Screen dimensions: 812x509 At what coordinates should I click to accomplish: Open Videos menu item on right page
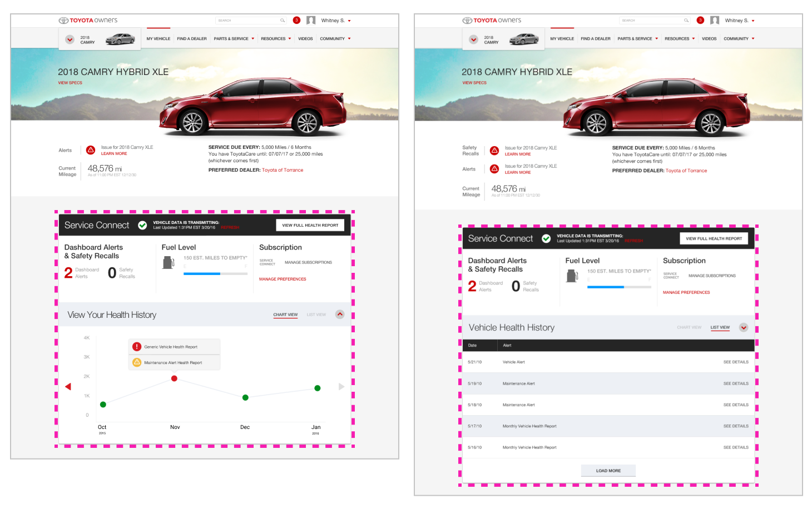(709, 39)
